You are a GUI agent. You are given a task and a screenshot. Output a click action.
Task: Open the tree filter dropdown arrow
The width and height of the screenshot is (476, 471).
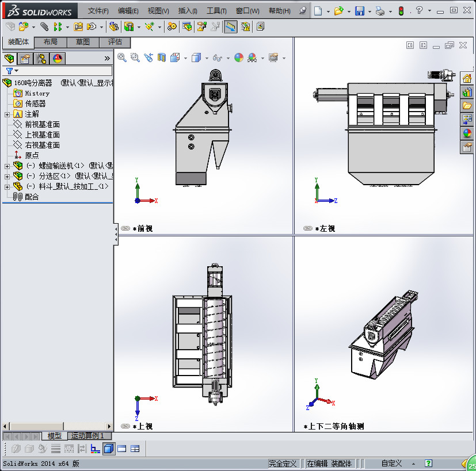(x=16, y=71)
